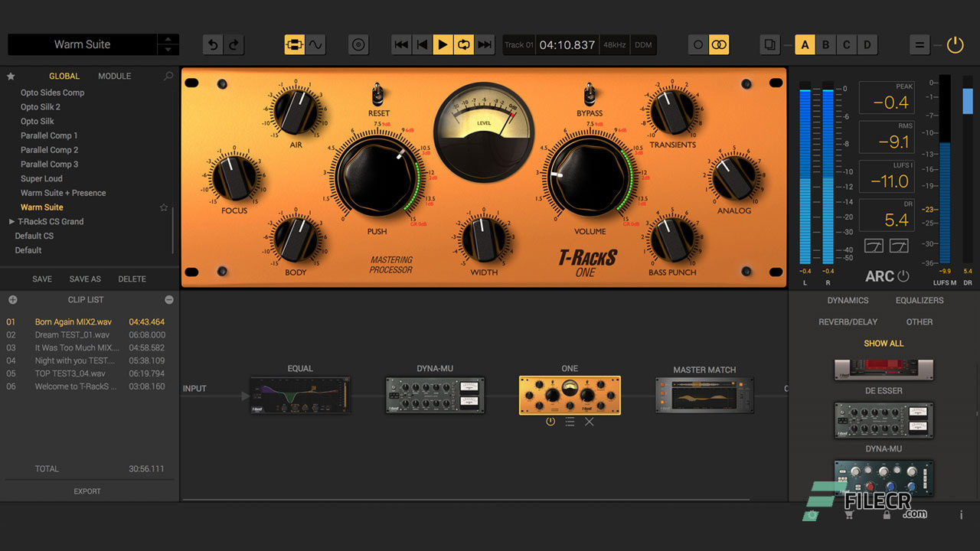Switch to the waveform view
980x551 pixels.
pyautogui.click(x=315, y=45)
